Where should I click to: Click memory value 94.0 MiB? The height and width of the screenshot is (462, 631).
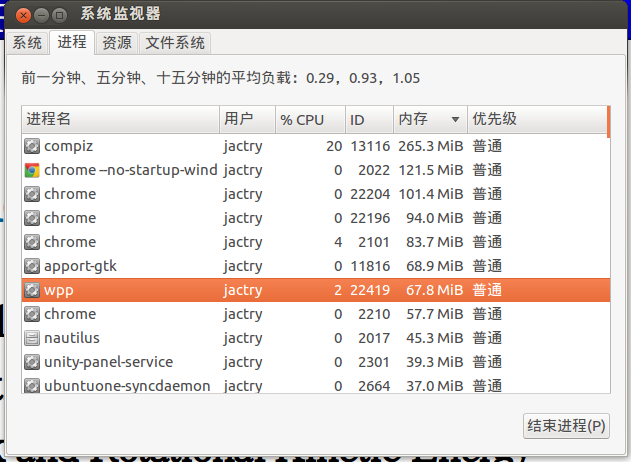[x=435, y=218]
